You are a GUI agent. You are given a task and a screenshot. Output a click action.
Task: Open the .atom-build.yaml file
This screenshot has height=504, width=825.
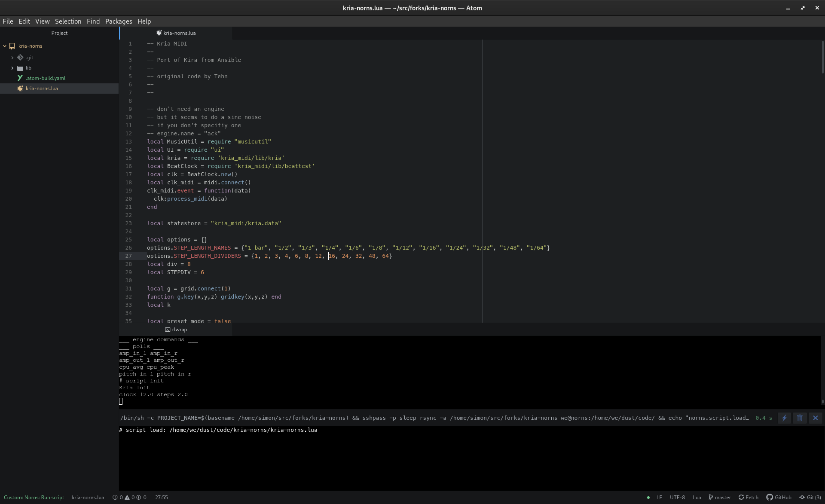[45, 78]
